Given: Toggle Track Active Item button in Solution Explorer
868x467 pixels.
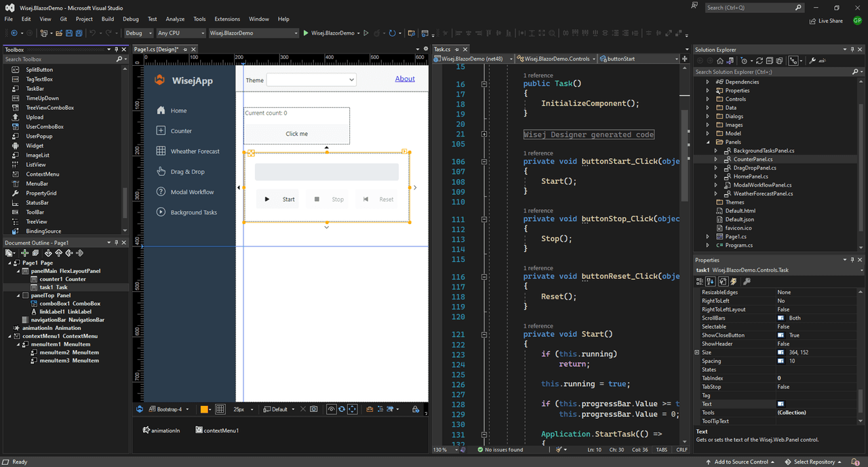Looking at the screenshot, I should 793,60.
